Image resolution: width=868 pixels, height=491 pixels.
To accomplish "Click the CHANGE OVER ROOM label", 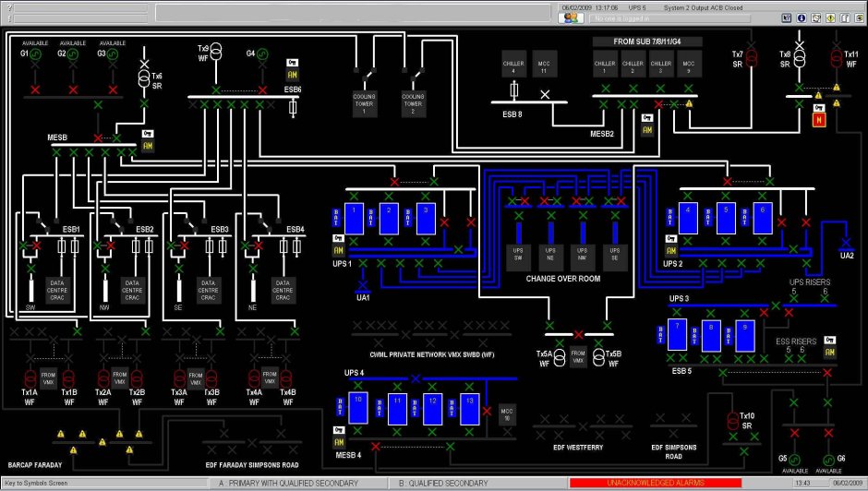I will [x=563, y=279].
